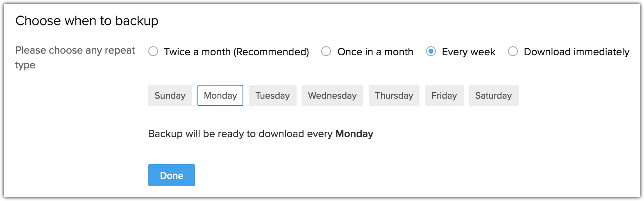644x201 pixels.
Task: Click the "Download immediately" label text
Action: click(576, 52)
